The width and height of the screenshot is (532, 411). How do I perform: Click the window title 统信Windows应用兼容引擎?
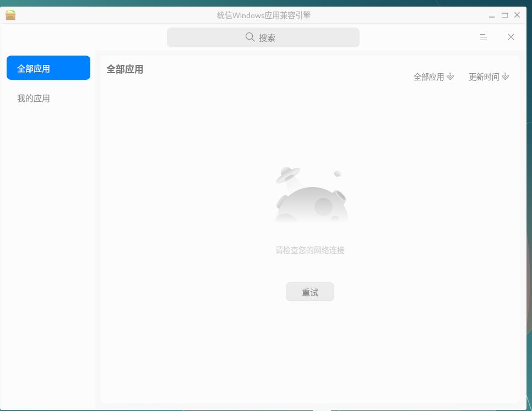[264, 15]
